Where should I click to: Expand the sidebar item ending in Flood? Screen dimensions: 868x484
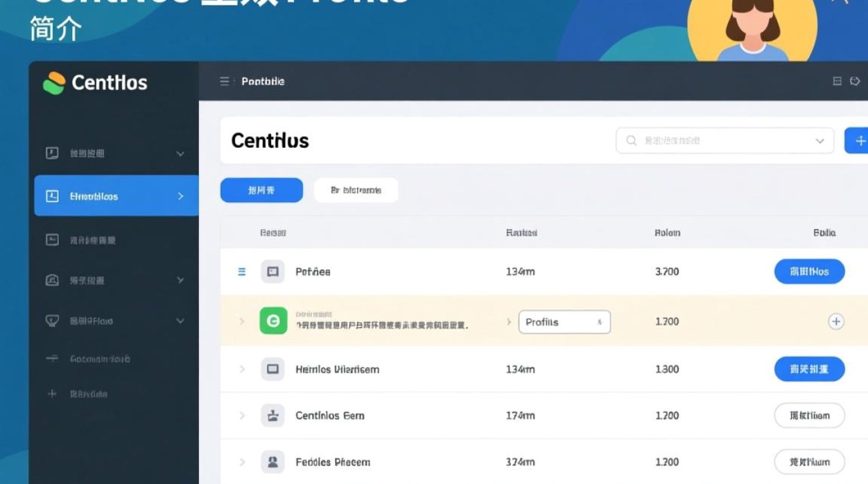pos(180,321)
